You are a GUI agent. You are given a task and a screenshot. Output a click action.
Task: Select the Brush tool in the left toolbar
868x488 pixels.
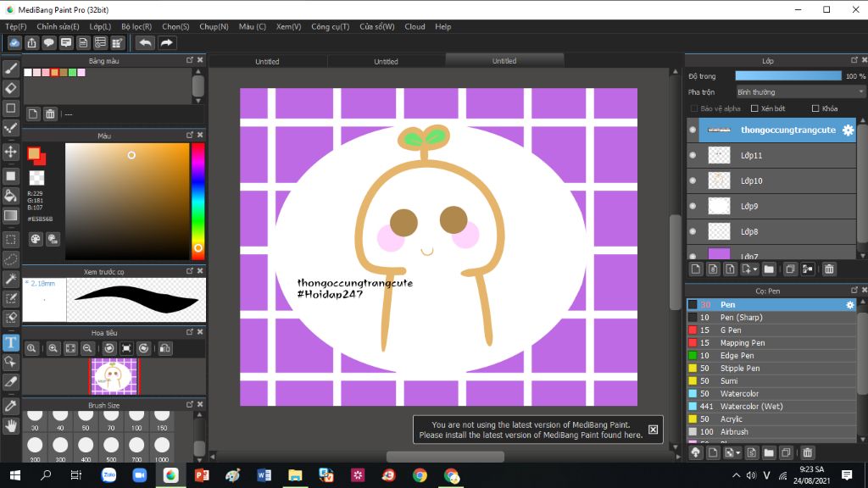10,68
